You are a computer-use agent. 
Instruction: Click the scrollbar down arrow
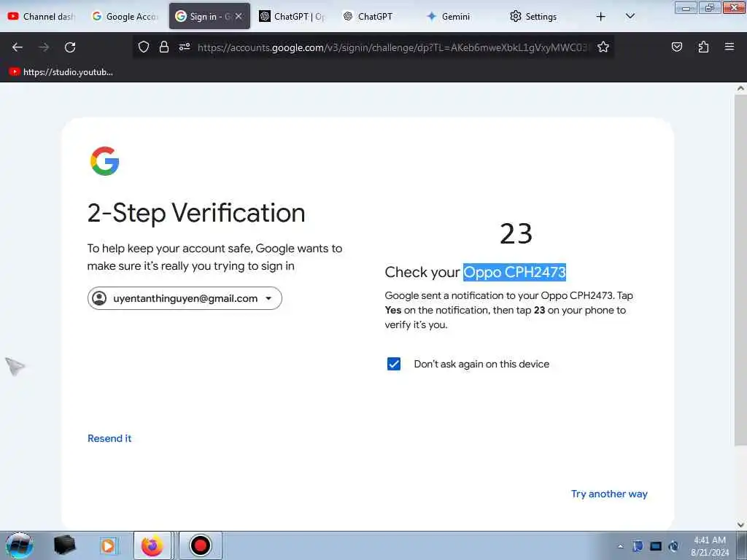point(740,525)
